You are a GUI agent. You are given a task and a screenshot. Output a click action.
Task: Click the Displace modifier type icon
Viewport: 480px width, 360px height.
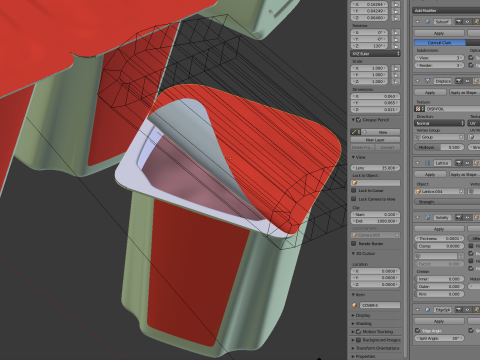[x=428, y=81]
